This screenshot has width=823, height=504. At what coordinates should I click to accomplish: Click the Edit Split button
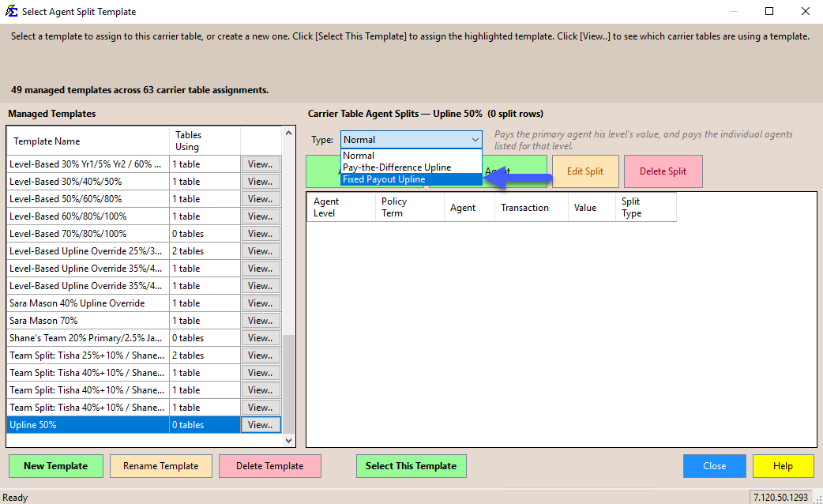585,171
